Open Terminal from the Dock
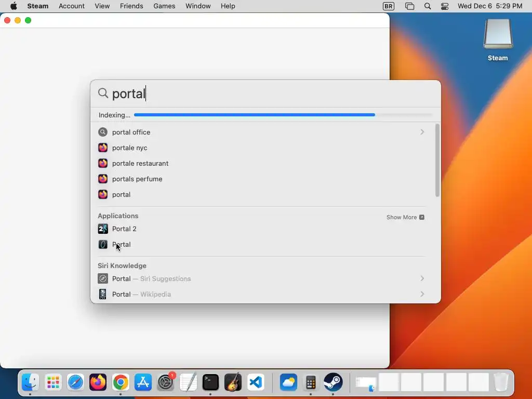 [x=211, y=382]
